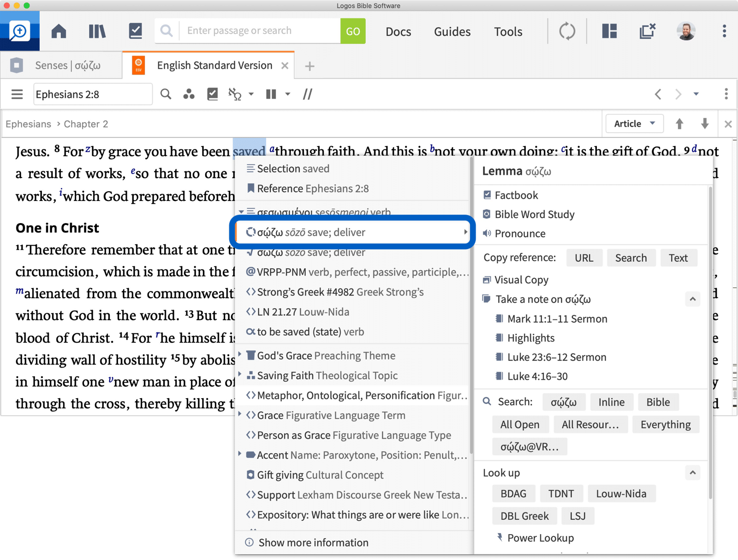Image resolution: width=738 pixels, height=560 pixels.
Task: Select the Selection saved menu entry
Action: (352, 169)
